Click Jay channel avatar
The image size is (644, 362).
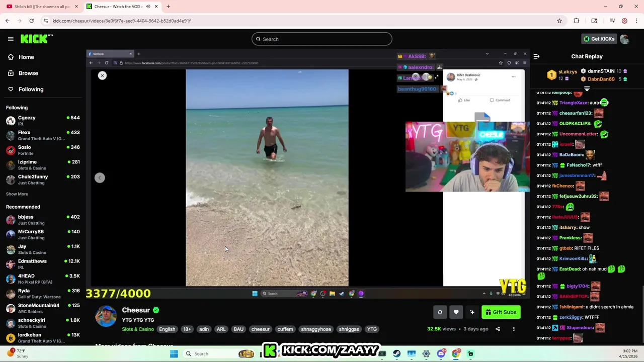11,249
